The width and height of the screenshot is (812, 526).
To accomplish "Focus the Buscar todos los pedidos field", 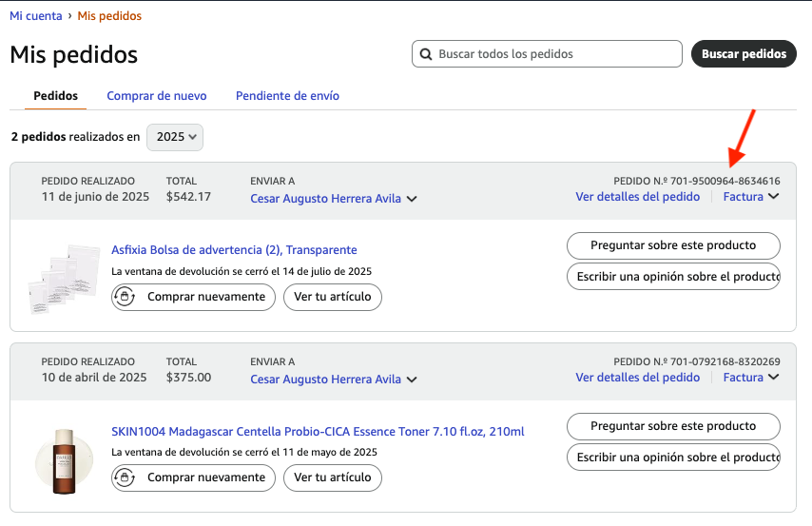I will (547, 54).
